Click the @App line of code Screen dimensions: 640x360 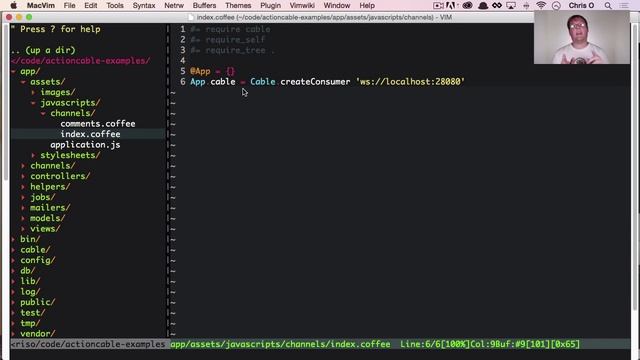212,71
